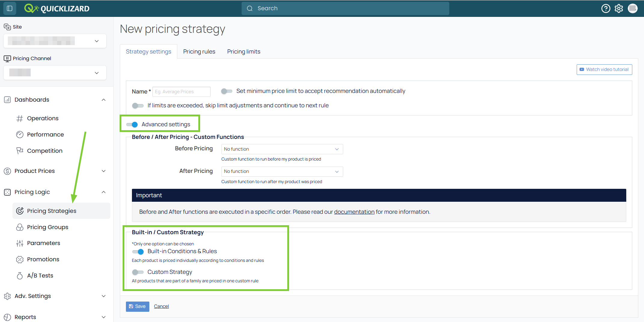This screenshot has width=644, height=322.
Task: Open the Site dropdown
Action: 55,41
